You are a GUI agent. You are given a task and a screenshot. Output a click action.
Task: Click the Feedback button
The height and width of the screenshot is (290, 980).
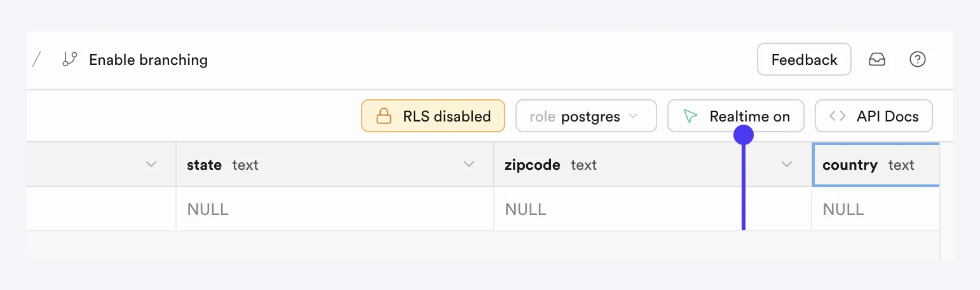[804, 60]
